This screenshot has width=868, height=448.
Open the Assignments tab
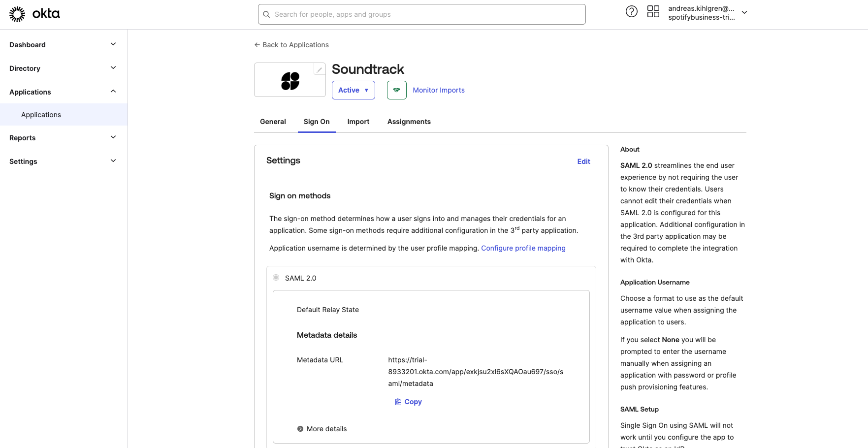[x=409, y=122]
